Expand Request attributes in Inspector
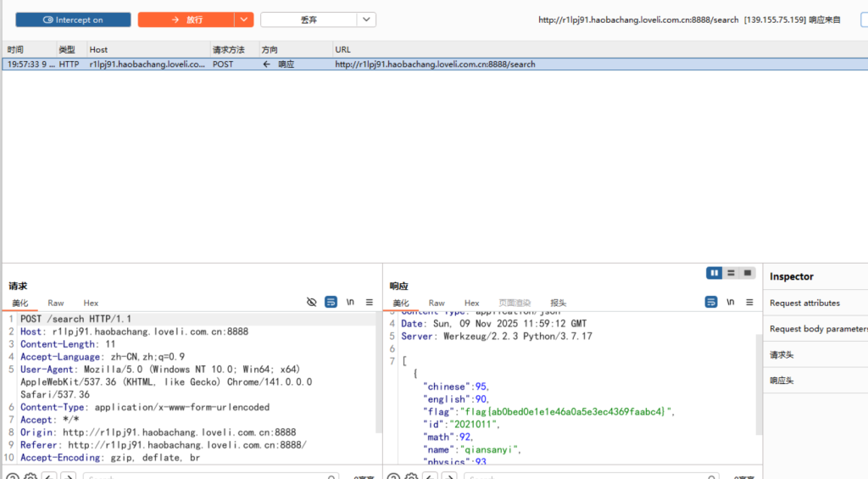 pos(804,303)
